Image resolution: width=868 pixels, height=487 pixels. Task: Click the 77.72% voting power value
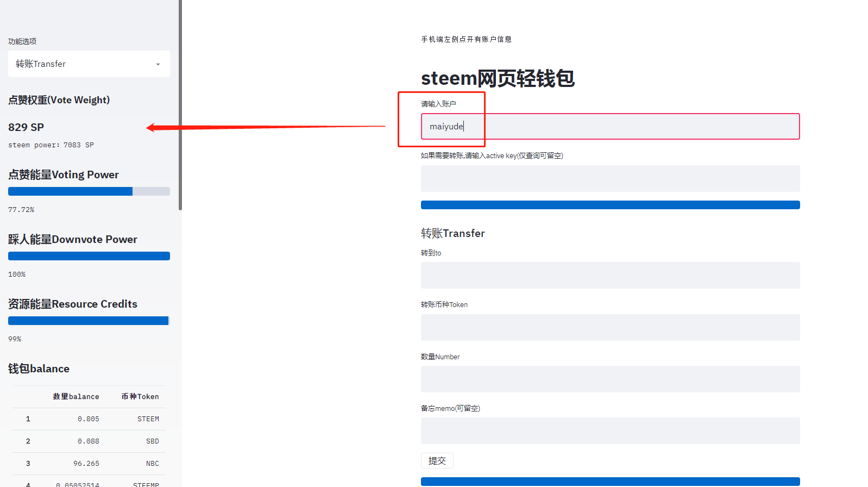tap(21, 210)
